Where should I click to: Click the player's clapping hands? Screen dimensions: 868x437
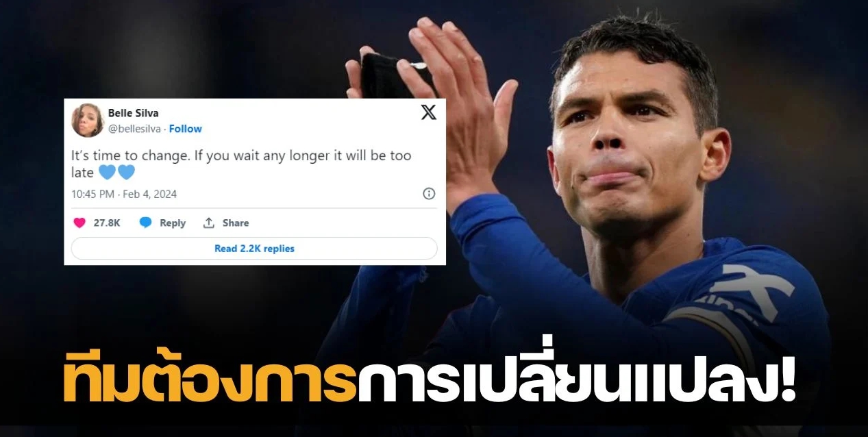point(425,96)
